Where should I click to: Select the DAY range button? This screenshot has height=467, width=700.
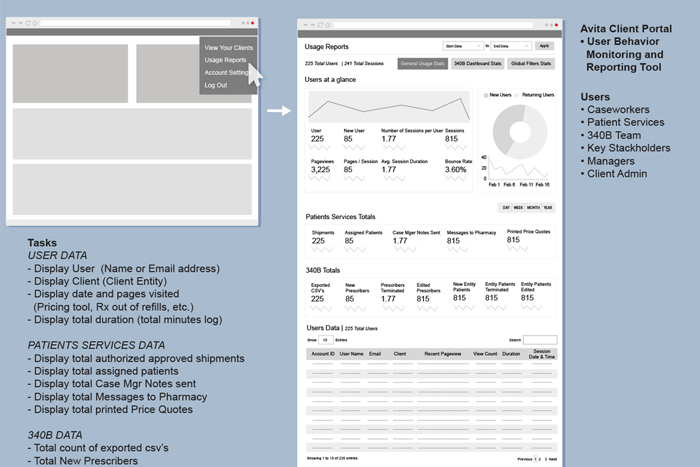[x=506, y=208]
